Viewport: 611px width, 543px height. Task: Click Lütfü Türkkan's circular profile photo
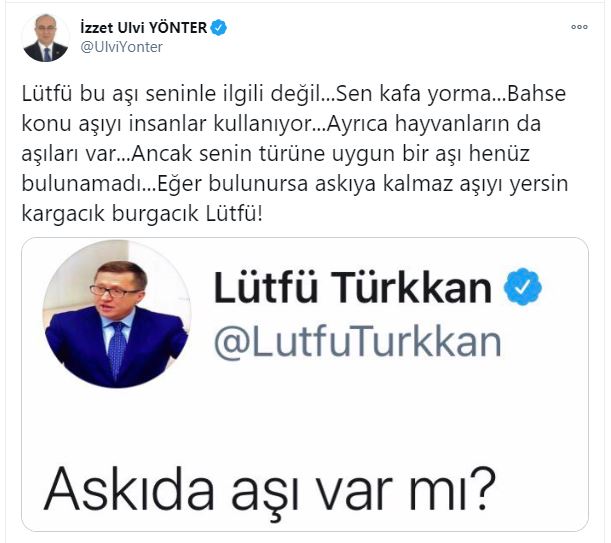click(x=117, y=314)
